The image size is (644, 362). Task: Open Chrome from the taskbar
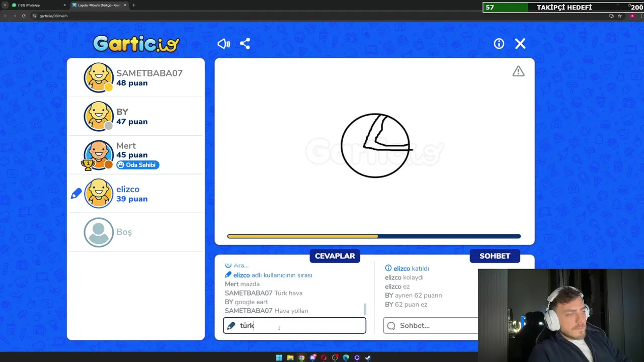[301, 357]
